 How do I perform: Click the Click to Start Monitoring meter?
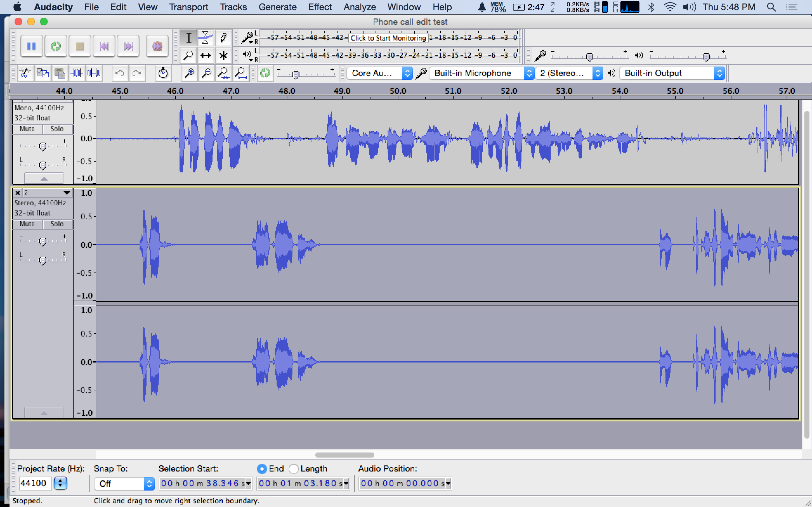tap(388, 38)
